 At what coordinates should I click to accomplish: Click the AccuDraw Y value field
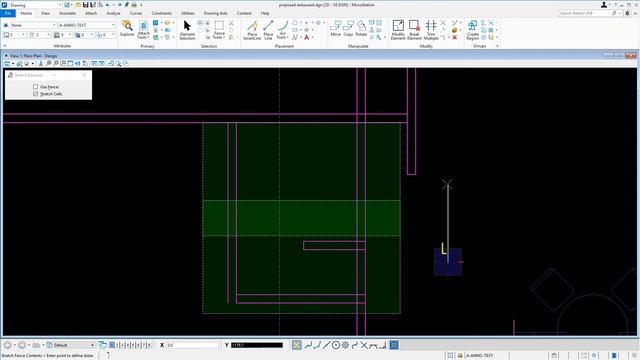point(257,345)
